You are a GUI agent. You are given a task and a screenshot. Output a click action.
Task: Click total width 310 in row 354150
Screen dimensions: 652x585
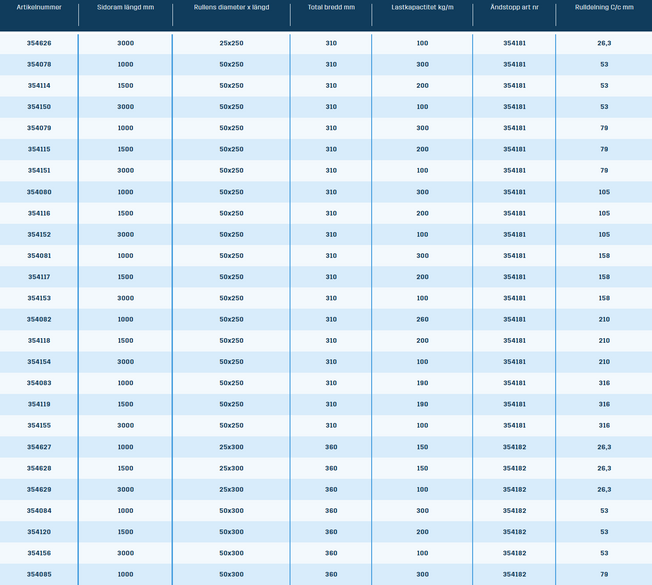[x=331, y=107]
